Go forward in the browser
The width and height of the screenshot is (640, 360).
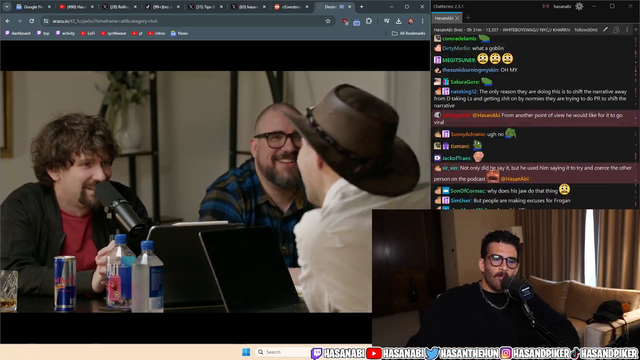[x=19, y=21]
